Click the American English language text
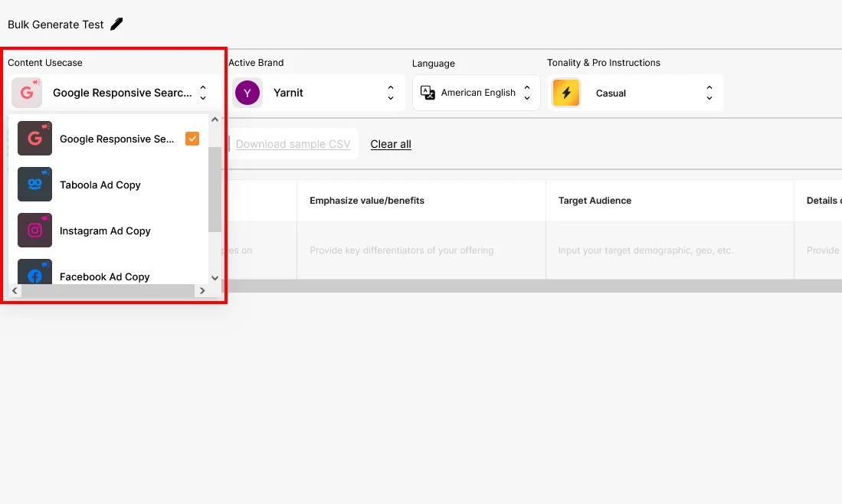 (478, 93)
